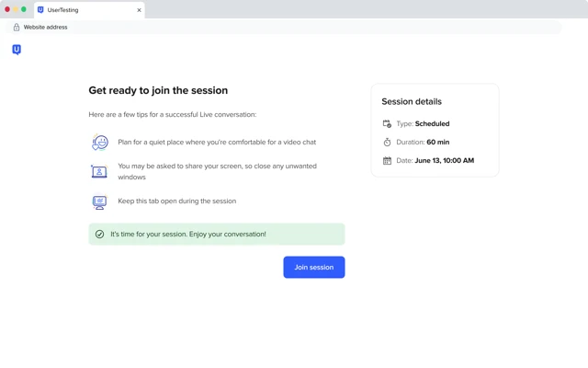Click the laptop screen share tip icon
The height and width of the screenshot is (368, 588).
point(99,171)
